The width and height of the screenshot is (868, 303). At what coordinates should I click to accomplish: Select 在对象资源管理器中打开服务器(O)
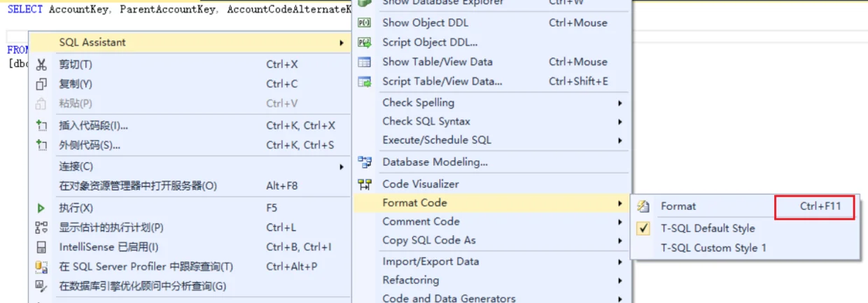[x=190, y=186]
